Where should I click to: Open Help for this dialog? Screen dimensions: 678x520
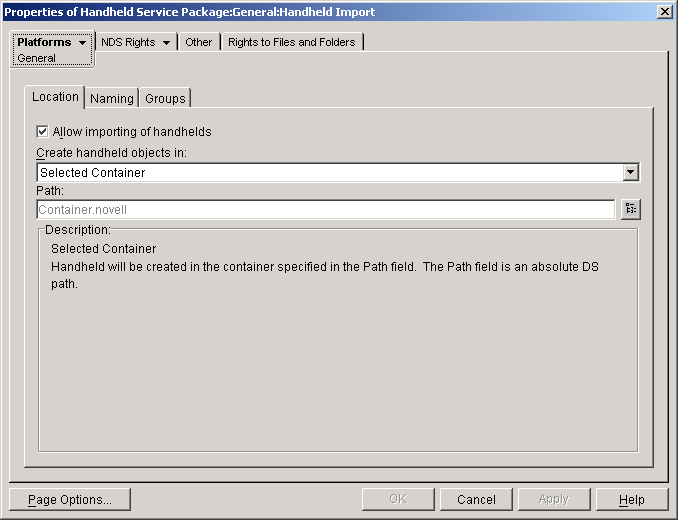[x=632, y=499]
